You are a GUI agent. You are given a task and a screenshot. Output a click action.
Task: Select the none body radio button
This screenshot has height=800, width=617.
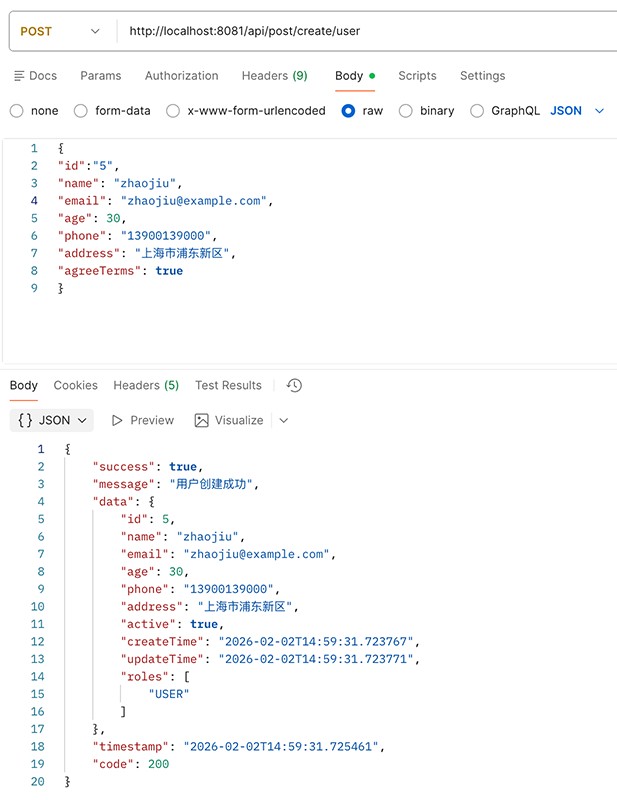point(17,111)
